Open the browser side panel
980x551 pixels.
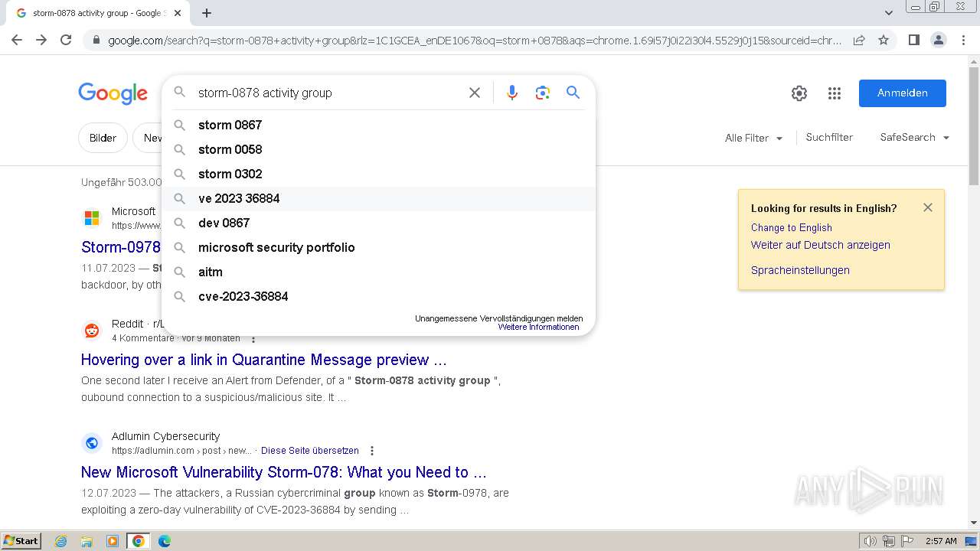click(913, 40)
